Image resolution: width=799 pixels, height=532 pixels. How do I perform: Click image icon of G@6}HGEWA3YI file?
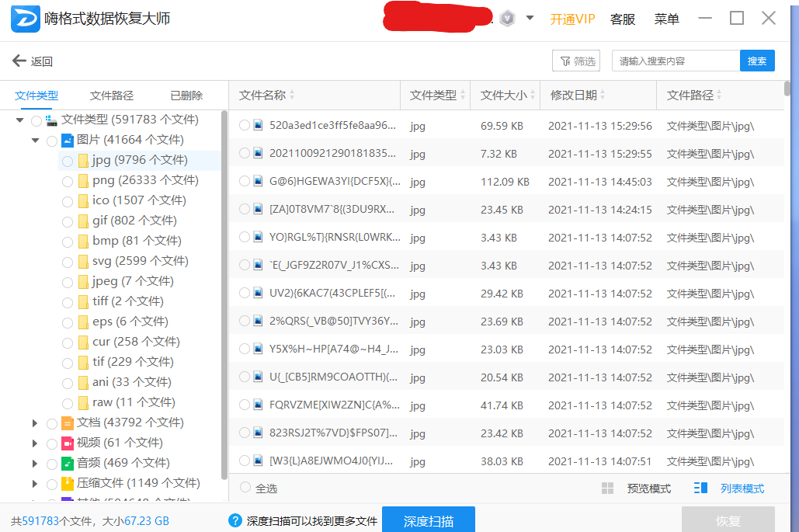click(259, 181)
